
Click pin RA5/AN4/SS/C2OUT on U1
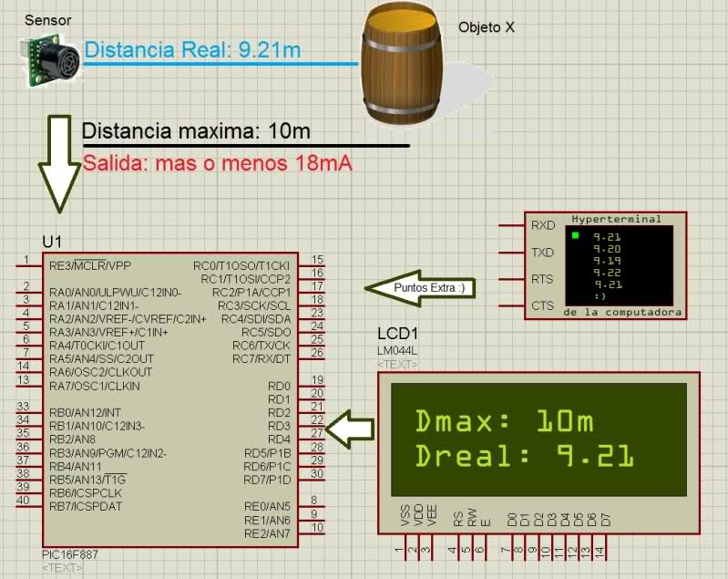tap(101, 358)
